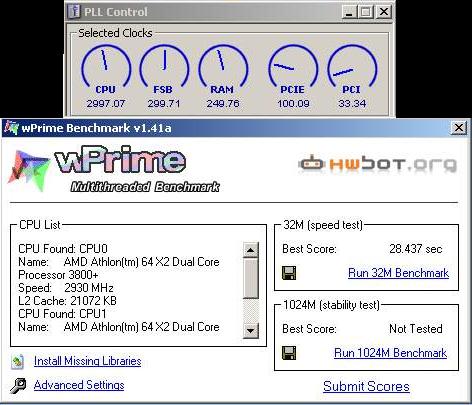The image size is (472, 405).
Task: Open the hwbot.org logo link
Action: 377,164
